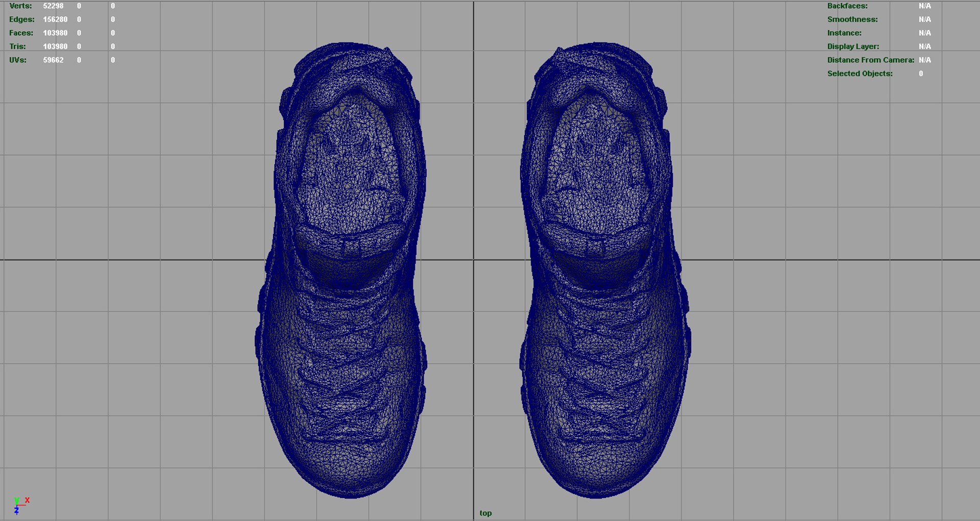Click the Display Layer: label
This screenshot has height=521, width=980.
pyautogui.click(x=853, y=46)
